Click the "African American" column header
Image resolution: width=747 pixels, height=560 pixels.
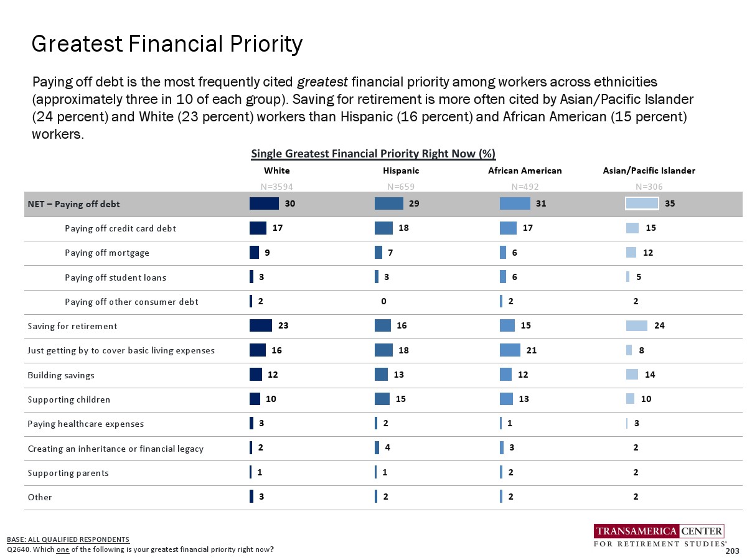(x=525, y=170)
